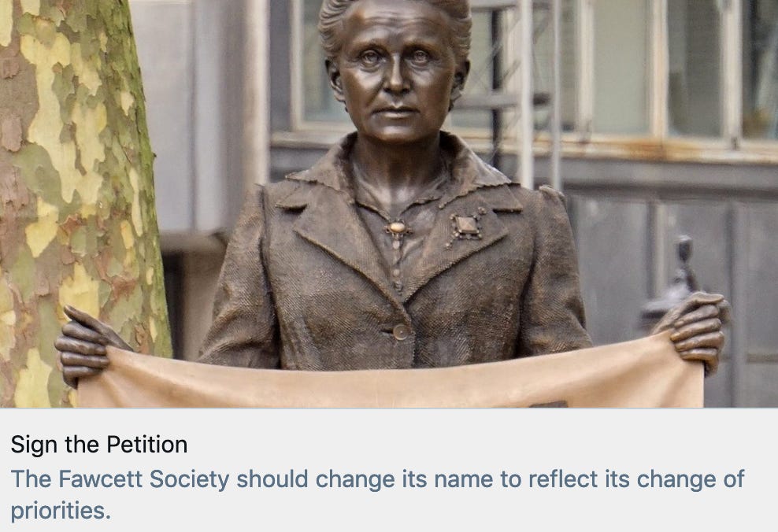Click the grey caption area beneath the image
778x532 pixels.
[x=389, y=470]
